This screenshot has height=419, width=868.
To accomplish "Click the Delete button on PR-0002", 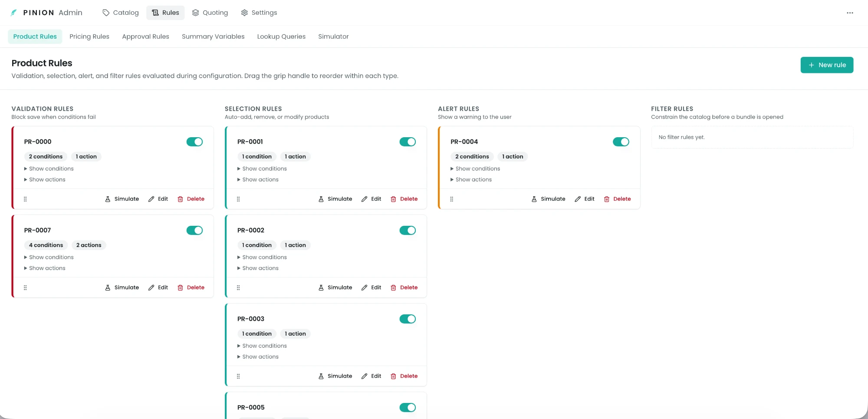I will click(404, 287).
